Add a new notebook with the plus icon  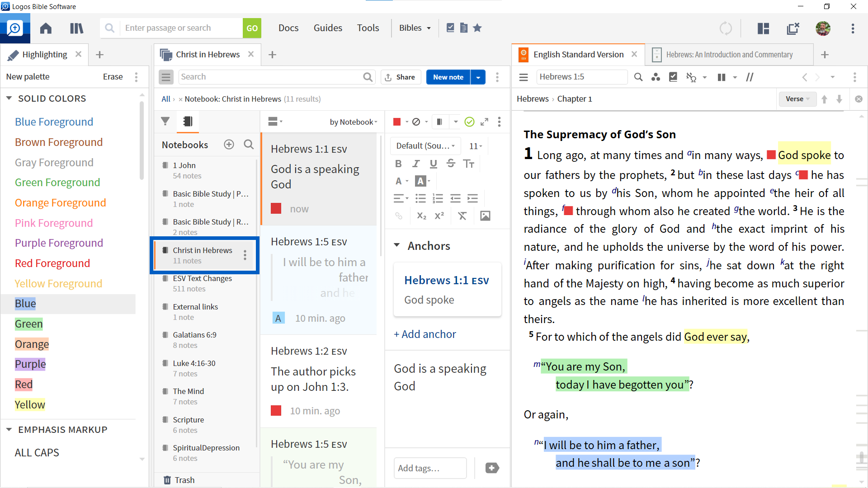pos(229,145)
